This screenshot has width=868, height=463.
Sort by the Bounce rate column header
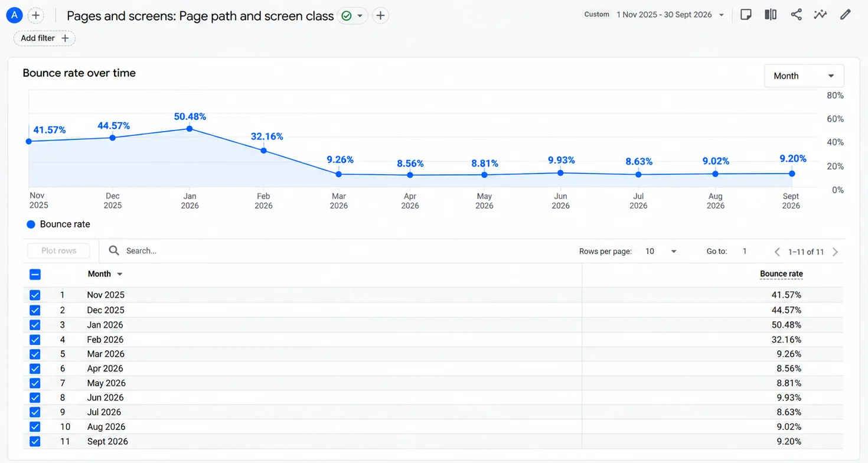point(781,274)
